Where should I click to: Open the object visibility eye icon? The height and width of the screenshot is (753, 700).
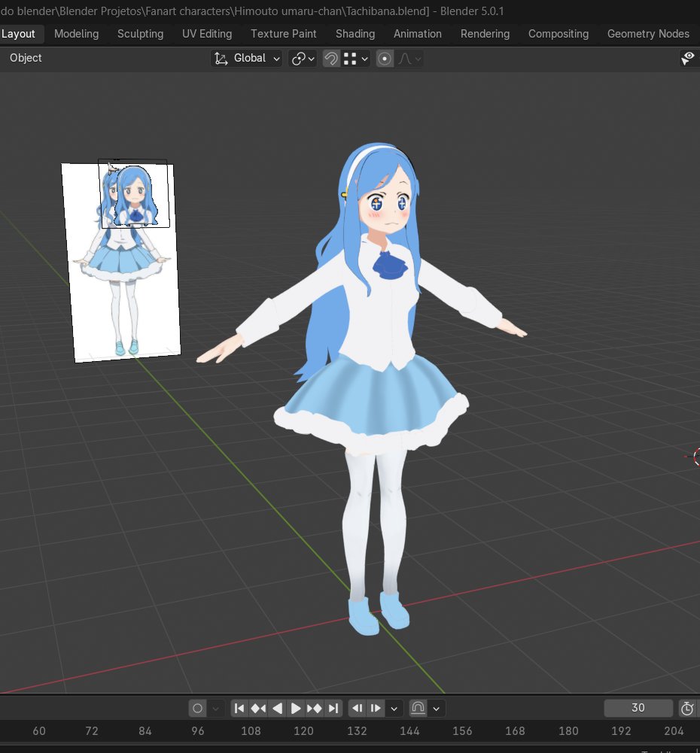pos(688,58)
